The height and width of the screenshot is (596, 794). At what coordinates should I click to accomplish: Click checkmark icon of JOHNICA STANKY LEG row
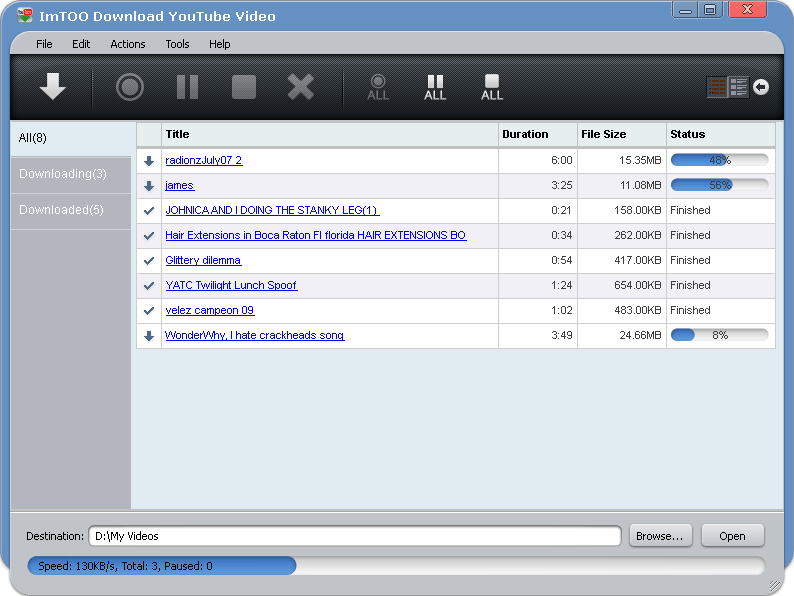pos(149,211)
